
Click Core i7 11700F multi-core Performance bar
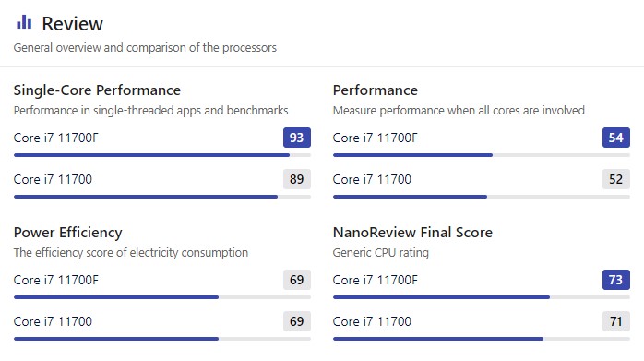pos(482,155)
